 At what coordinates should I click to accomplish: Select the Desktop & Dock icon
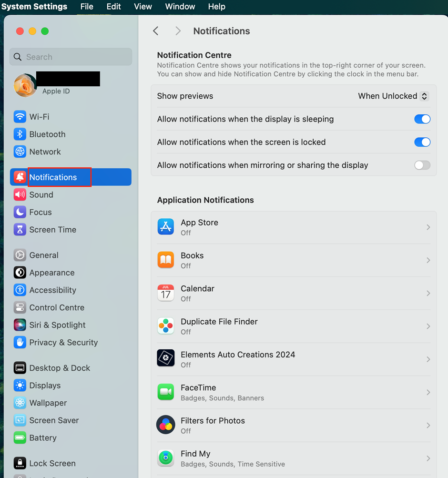tap(20, 368)
